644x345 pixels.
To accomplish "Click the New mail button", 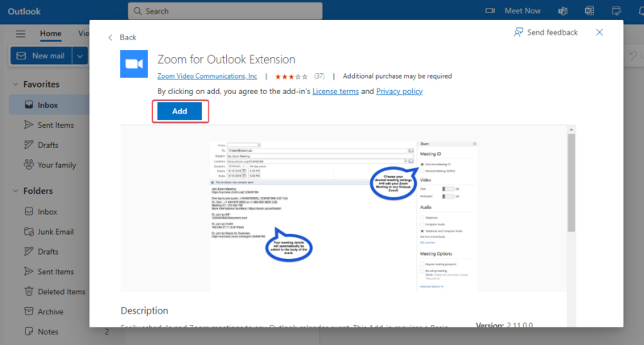I will click(41, 55).
